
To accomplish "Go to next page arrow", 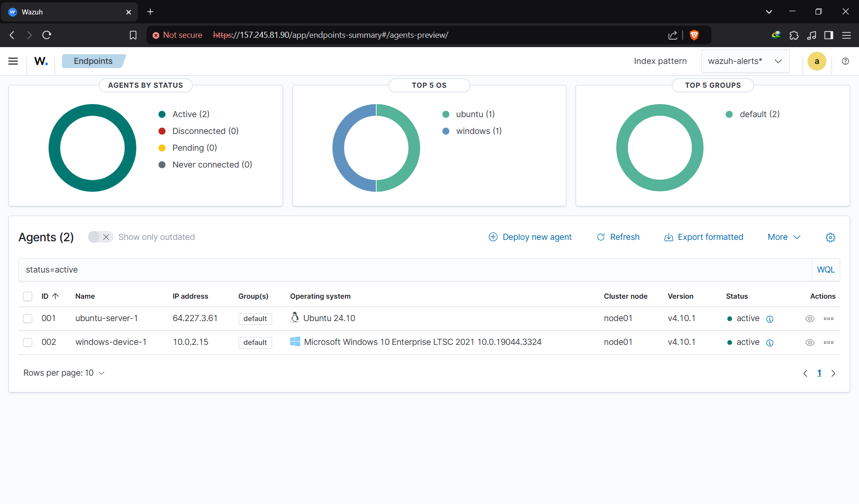I will coord(833,373).
